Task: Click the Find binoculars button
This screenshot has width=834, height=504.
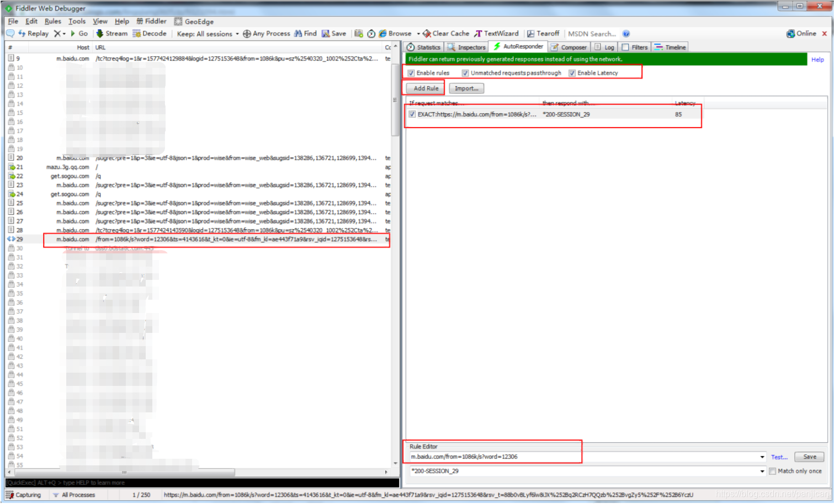Action: 305,34
